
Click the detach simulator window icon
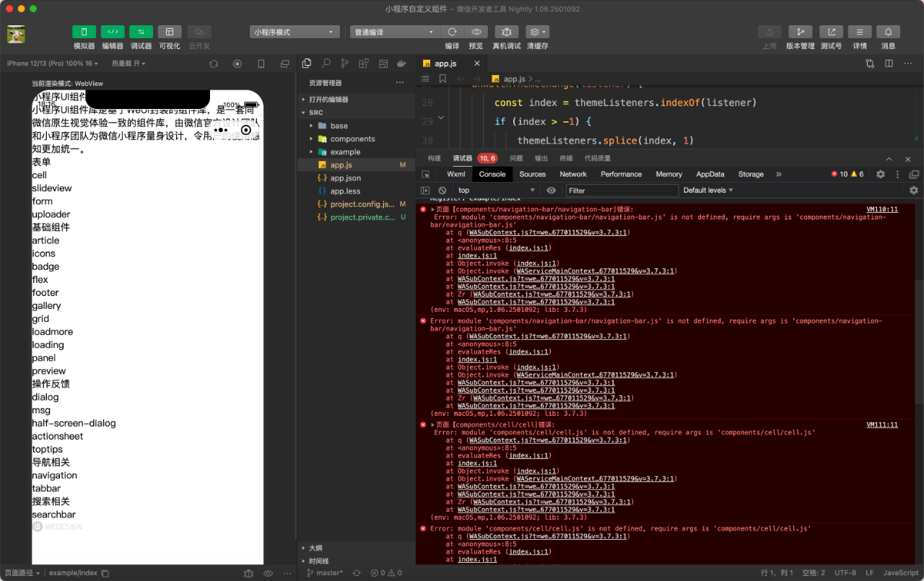[x=284, y=64]
